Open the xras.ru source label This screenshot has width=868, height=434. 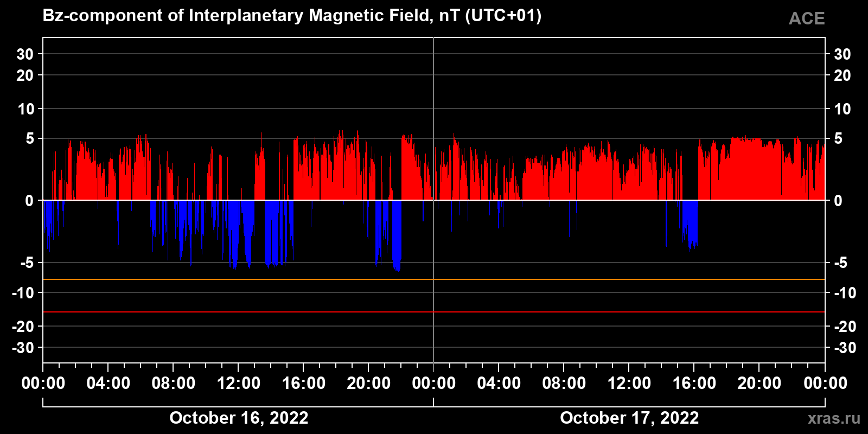834,418
